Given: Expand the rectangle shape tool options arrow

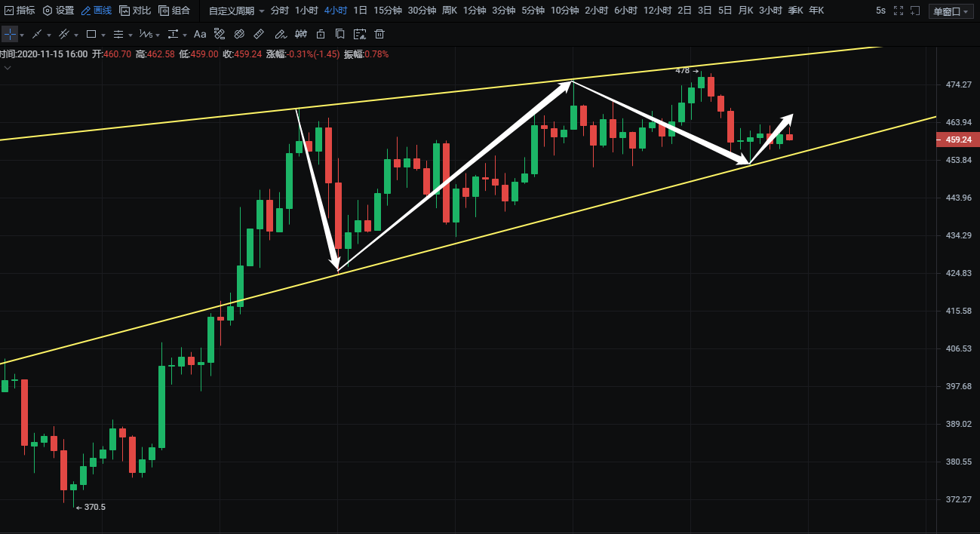Looking at the screenshot, I should point(103,35).
